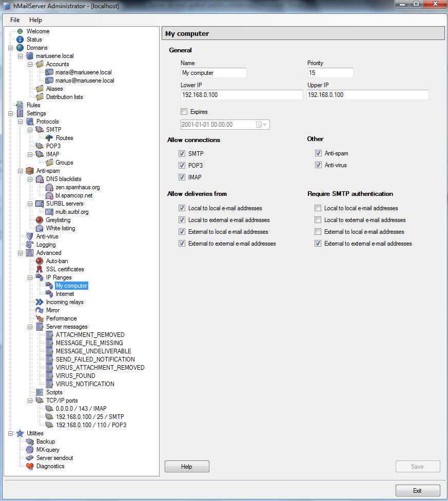Click the Status info icon in tree
Image resolution: width=448 pixels, height=501 pixels.
tap(20, 39)
